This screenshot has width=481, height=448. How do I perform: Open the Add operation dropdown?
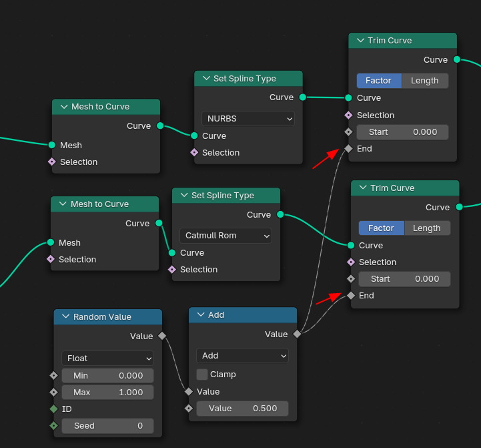pos(242,356)
